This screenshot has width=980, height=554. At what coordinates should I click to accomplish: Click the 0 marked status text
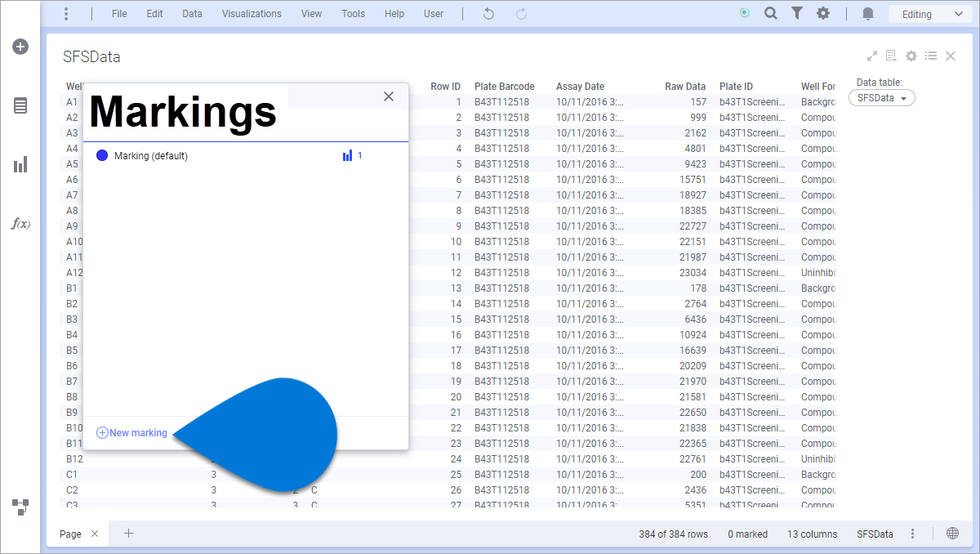[x=748, y=534]
